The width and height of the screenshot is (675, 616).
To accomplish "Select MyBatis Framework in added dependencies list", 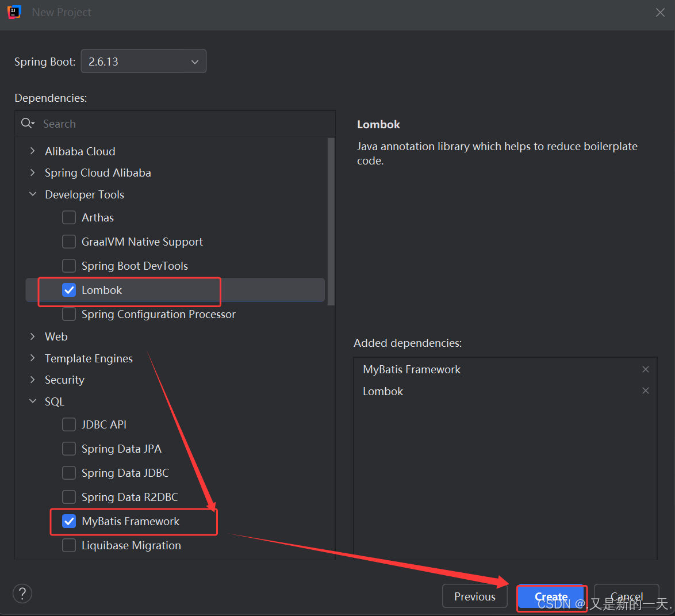I will (412, 370).
